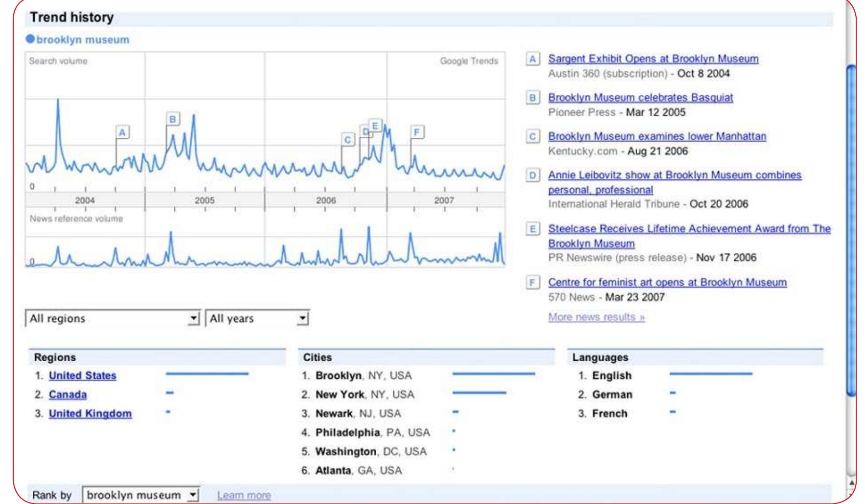Image resolution: width=865 pixels, height=504 pixels.
Task: Open Sargent Exhibit Opens at Brooklyn Museum link
Action: [653, 59]
